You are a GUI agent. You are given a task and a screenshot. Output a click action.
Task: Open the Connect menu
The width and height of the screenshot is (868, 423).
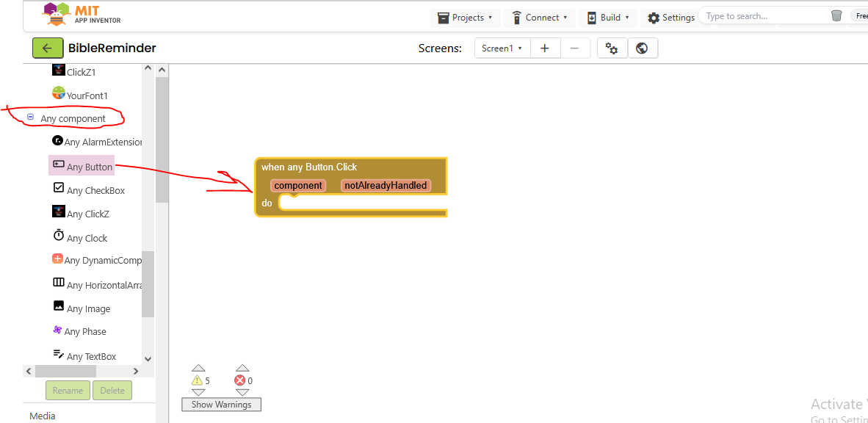[x=539, y=18]
